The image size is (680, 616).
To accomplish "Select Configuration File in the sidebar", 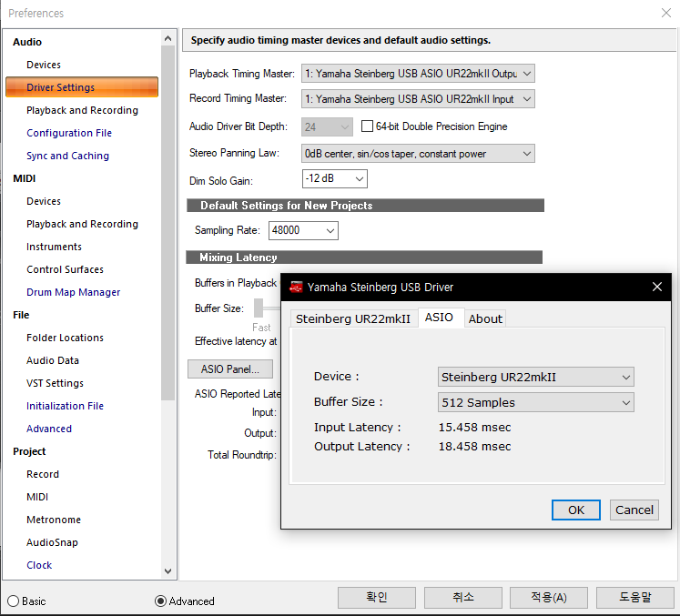I will click(69, 133).
